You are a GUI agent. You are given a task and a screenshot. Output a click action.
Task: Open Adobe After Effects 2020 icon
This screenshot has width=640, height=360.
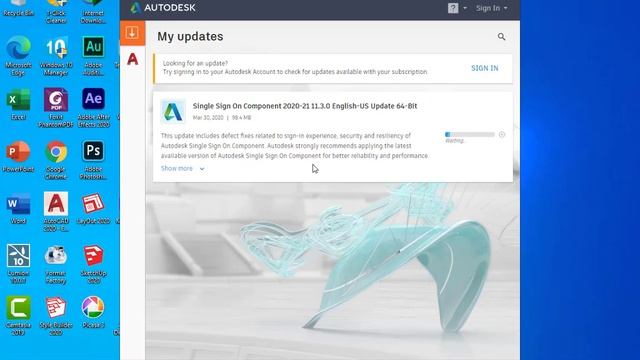click(x=93, y=108)
